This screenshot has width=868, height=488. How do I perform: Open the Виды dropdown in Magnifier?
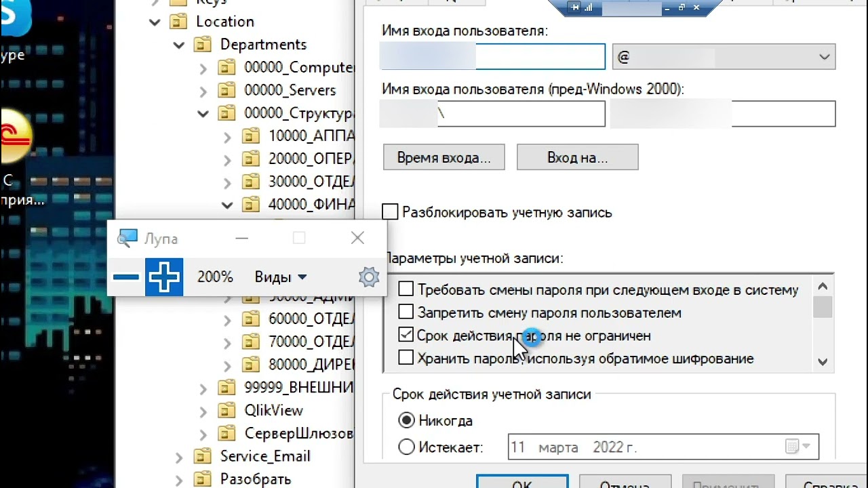point(281,277)
